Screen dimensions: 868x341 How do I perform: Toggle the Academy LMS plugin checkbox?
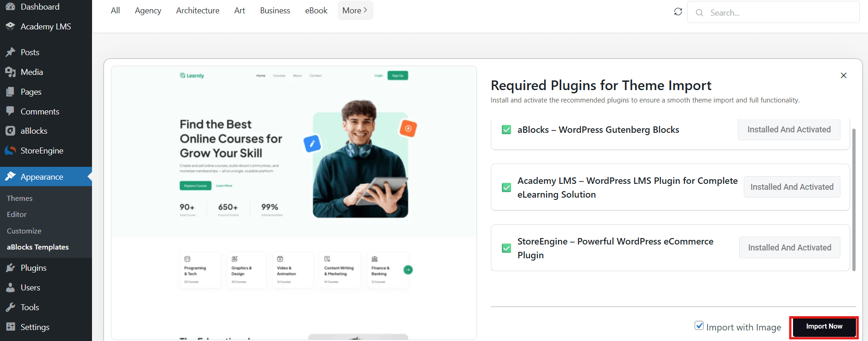(506, 188)
